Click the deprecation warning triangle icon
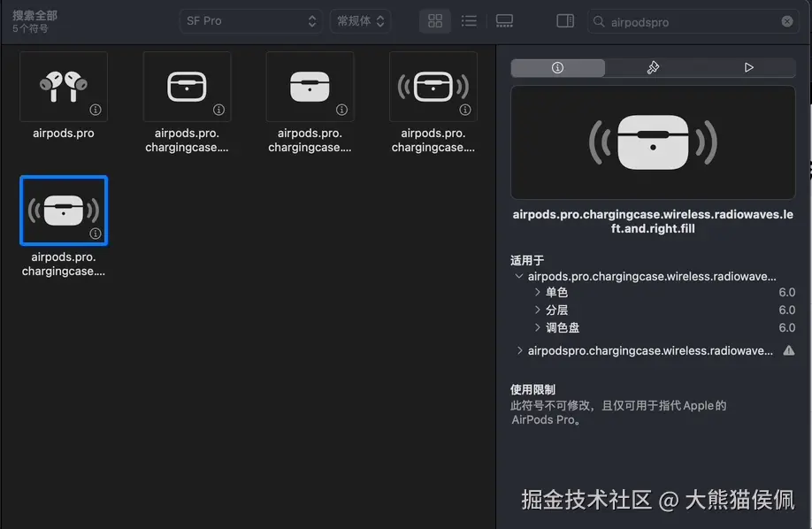This screenshot has width=812, height=529. pyautogui.click(x=789, y=351)
